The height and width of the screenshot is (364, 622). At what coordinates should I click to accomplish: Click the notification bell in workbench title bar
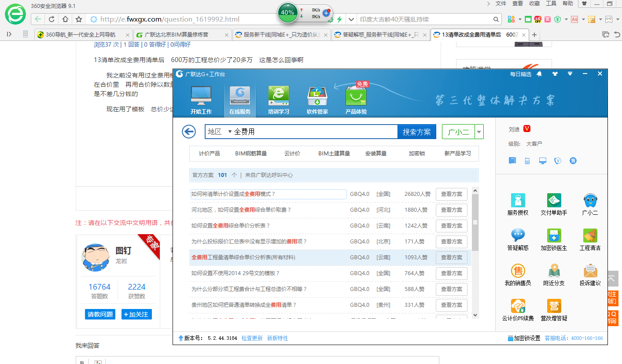tap(539, 74)
